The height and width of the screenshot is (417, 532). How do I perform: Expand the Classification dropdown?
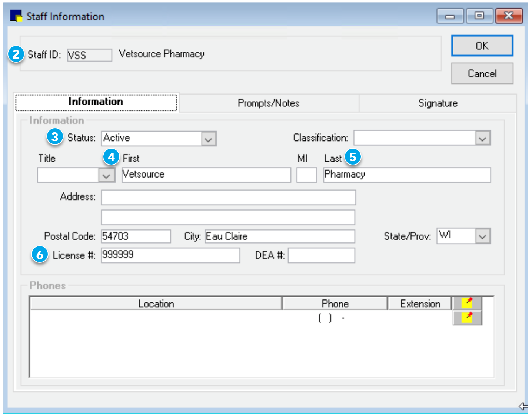pyautogui.click(x=482, y=138)
